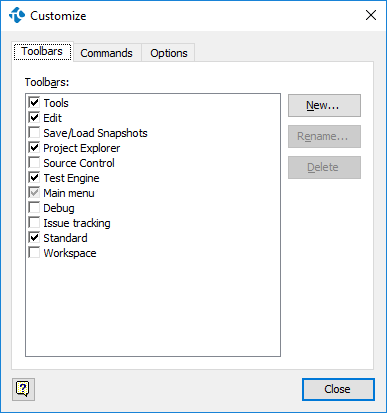Select the 'Standard' list entry text
The image size is (387, 413).
click(65, 238)
